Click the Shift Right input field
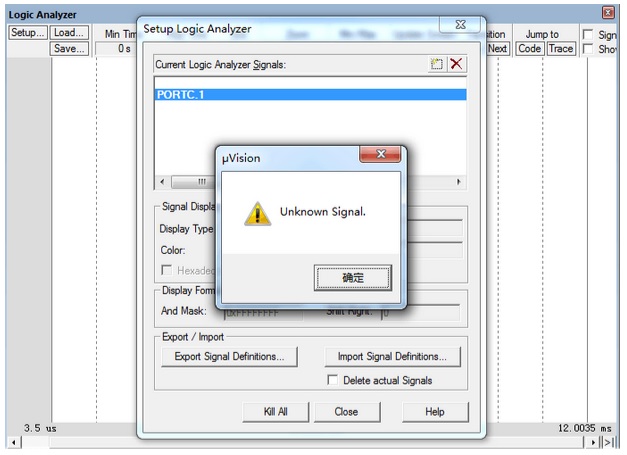This screenshot has height=455, width=627. (420, 313)
